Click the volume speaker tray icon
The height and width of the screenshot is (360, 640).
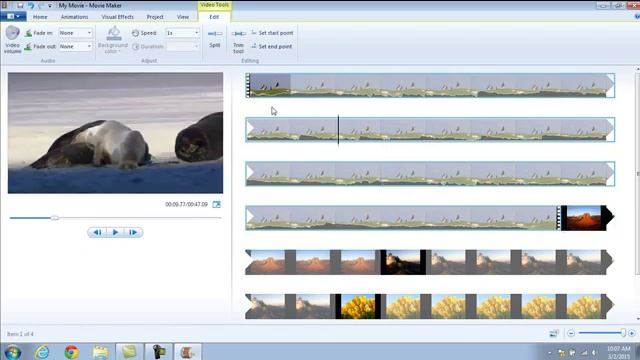594,352
